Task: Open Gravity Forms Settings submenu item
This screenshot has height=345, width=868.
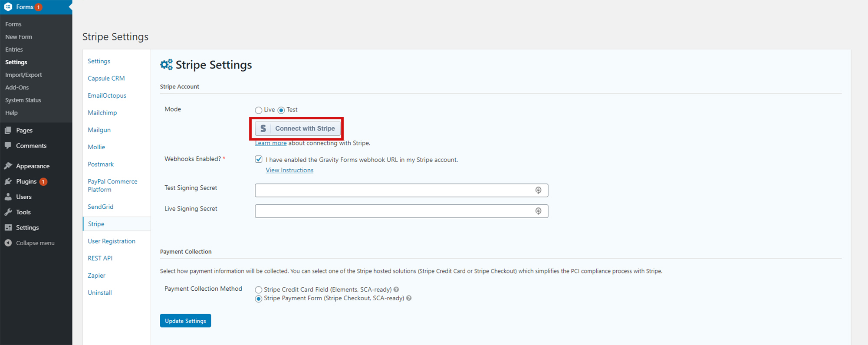Action: point(16,62)
